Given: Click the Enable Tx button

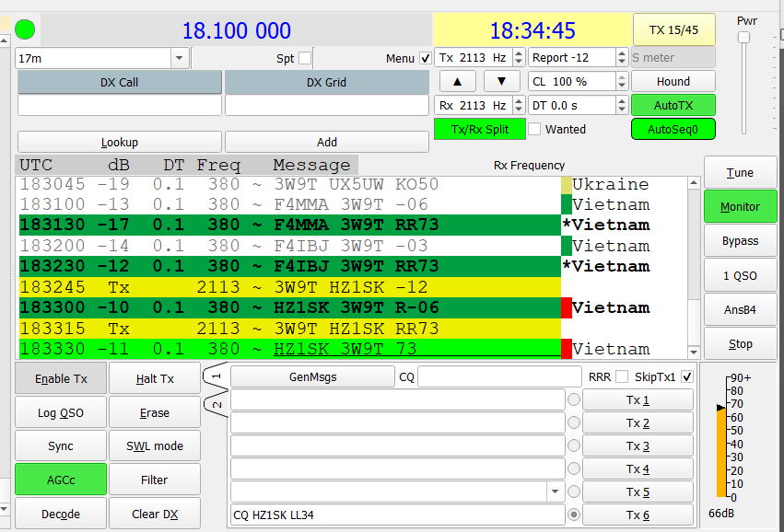Looking at the screenshot, I should coord(61,378).
